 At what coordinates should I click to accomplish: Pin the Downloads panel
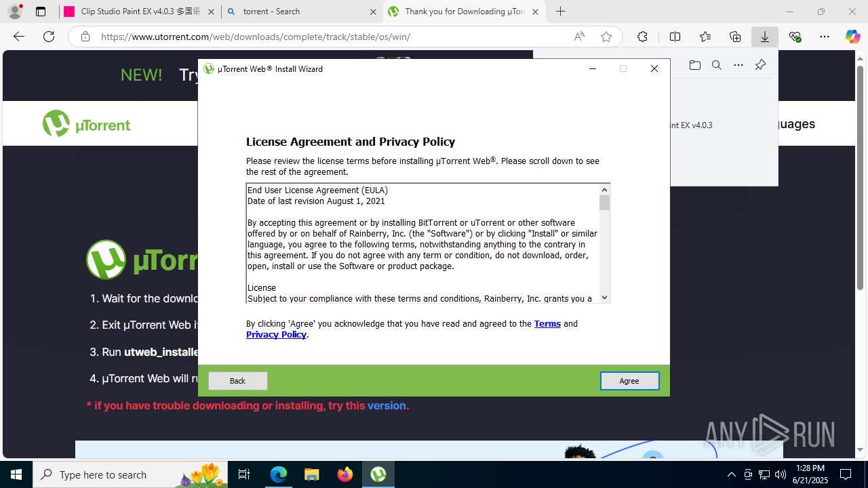tap(760, 65)
